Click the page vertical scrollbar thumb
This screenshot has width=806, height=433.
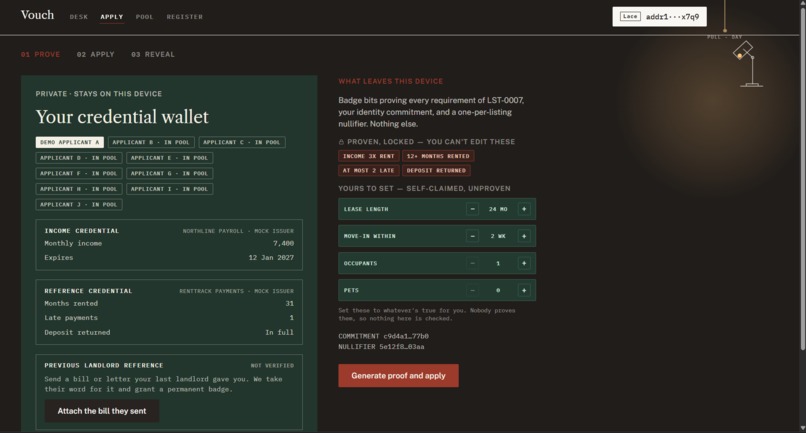pos(802,180)
